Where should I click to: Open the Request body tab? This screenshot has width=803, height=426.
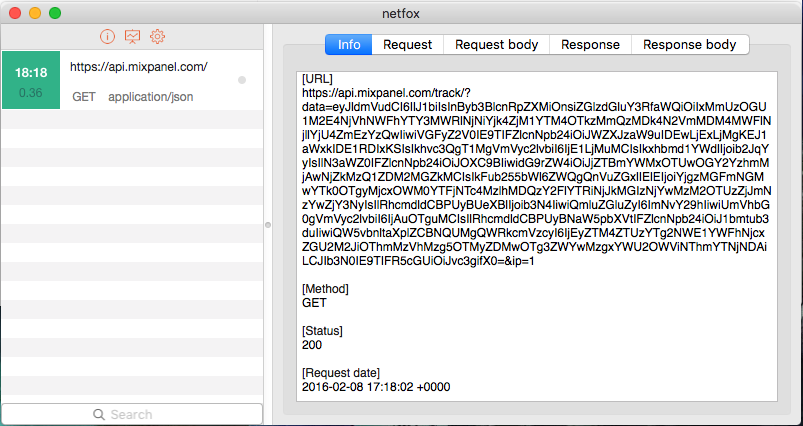[496, 45]
